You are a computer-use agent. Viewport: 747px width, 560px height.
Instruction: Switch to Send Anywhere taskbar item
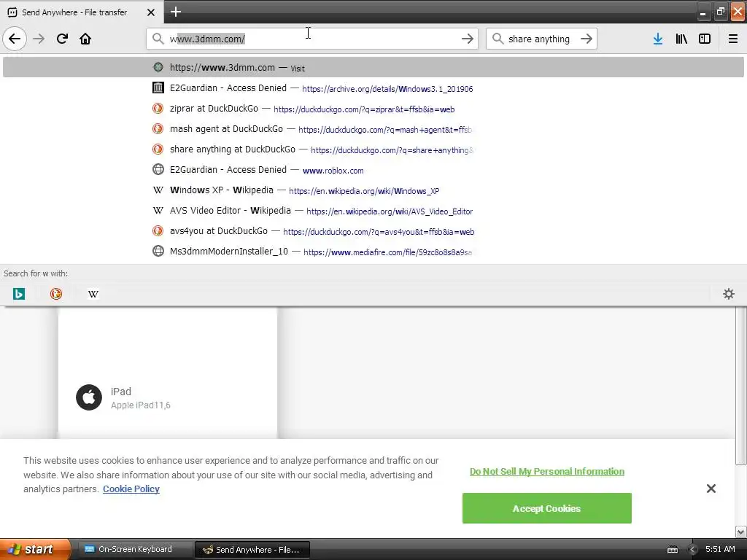click(x=252, y=550)
